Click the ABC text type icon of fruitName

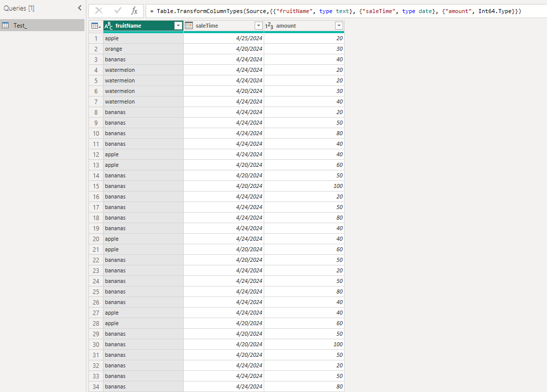tap(109, 26)
